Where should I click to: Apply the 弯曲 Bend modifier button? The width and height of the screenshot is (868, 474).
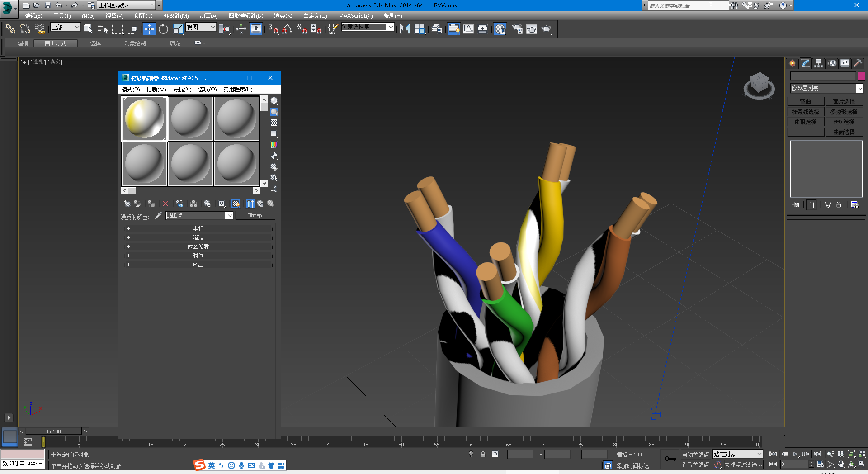805,101
